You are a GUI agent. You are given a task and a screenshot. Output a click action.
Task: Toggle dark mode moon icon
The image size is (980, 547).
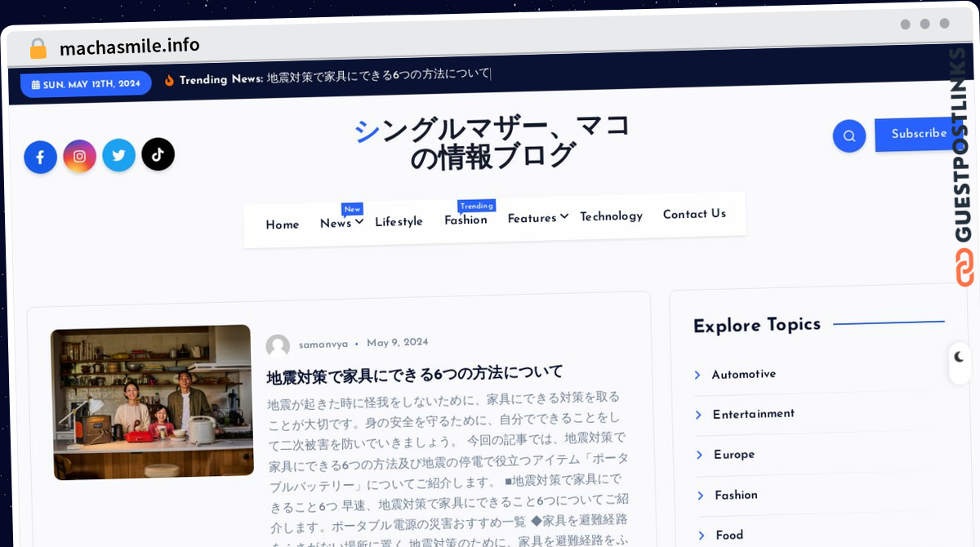[x=959, y=357]
